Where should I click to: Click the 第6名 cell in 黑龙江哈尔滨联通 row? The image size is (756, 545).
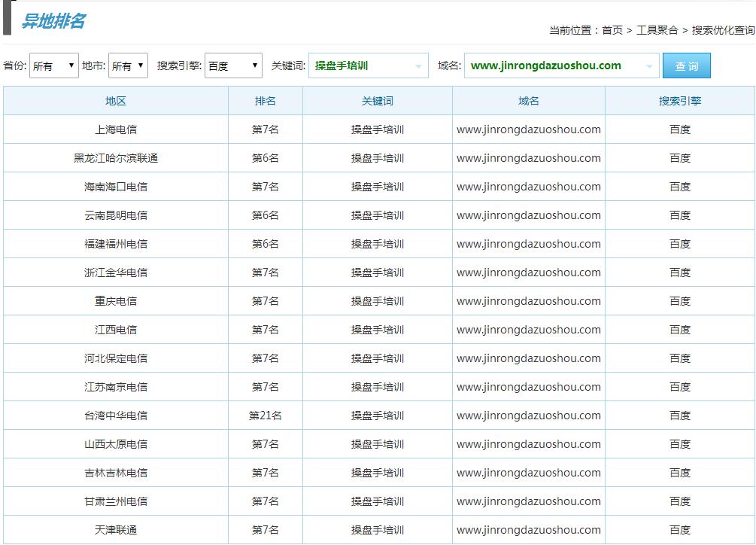coord(266,158)
